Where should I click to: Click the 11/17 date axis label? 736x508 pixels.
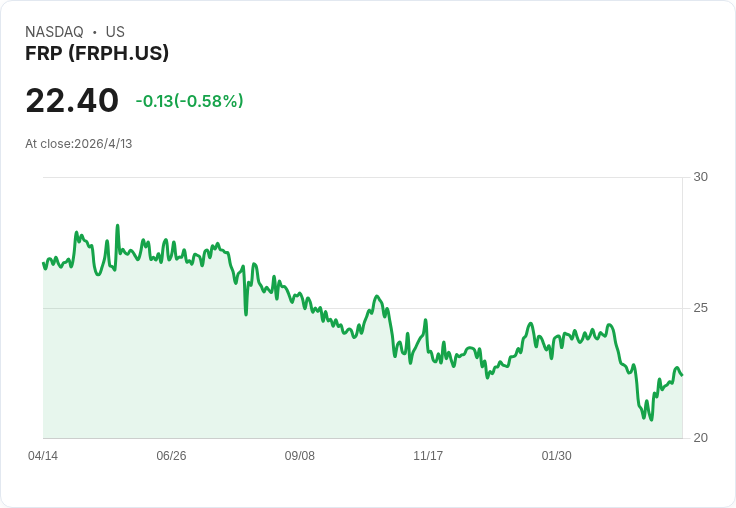click(x=428, y=455)
